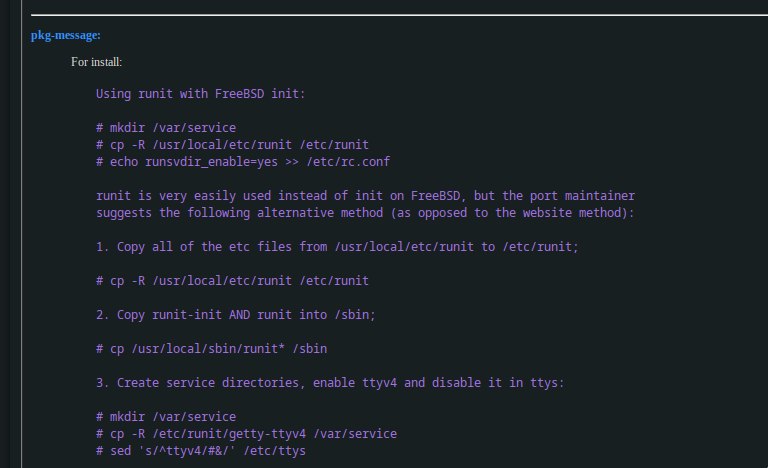Open the pkg-message: heading link
Screen dimensions: 768x468
pyautogui.click(x=66, y=35)
